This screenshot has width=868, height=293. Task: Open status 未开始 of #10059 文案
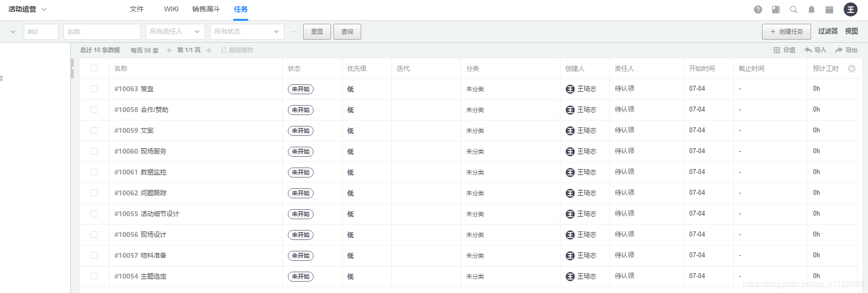(x=301, y=131)
